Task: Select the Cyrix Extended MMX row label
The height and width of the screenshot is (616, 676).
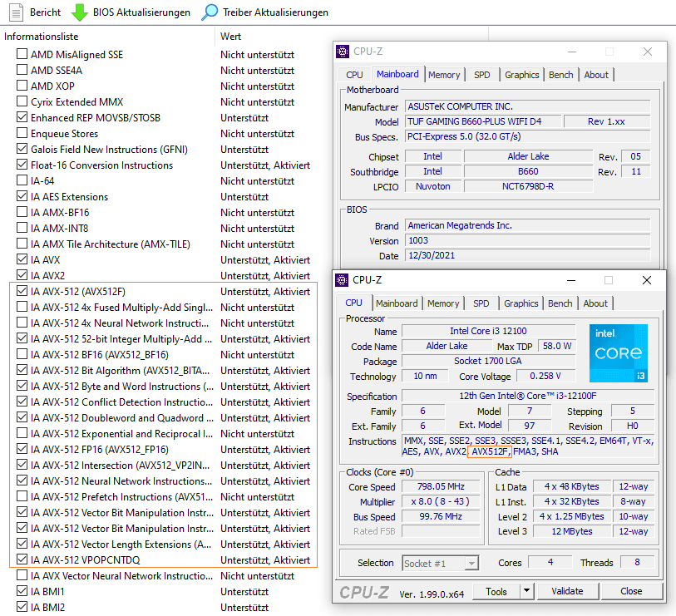Action: coord(76,102)
